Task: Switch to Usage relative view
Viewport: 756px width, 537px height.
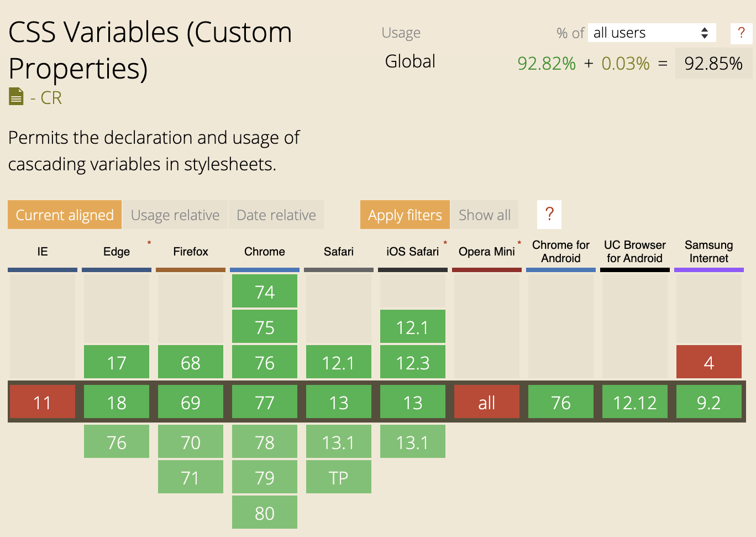Action: 175,215
